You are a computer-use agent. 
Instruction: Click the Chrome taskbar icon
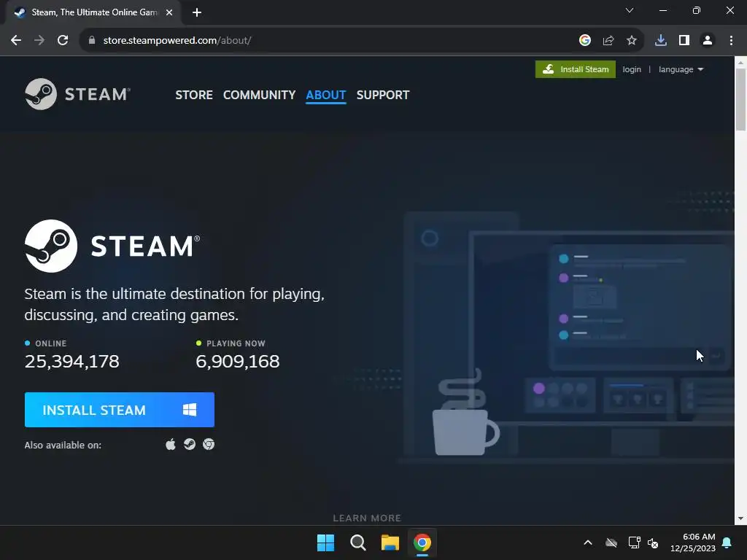point(422,542)
